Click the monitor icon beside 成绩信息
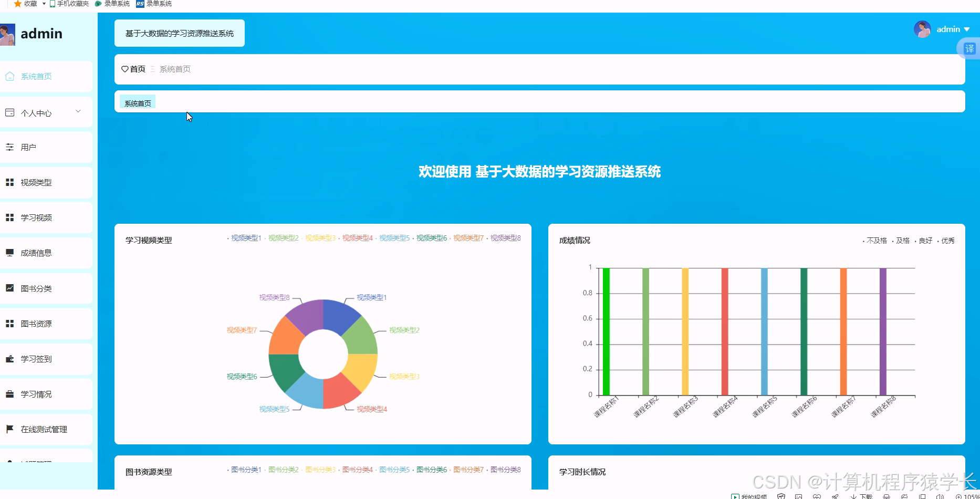Screen dimensions: 980x499 [9, 253]
